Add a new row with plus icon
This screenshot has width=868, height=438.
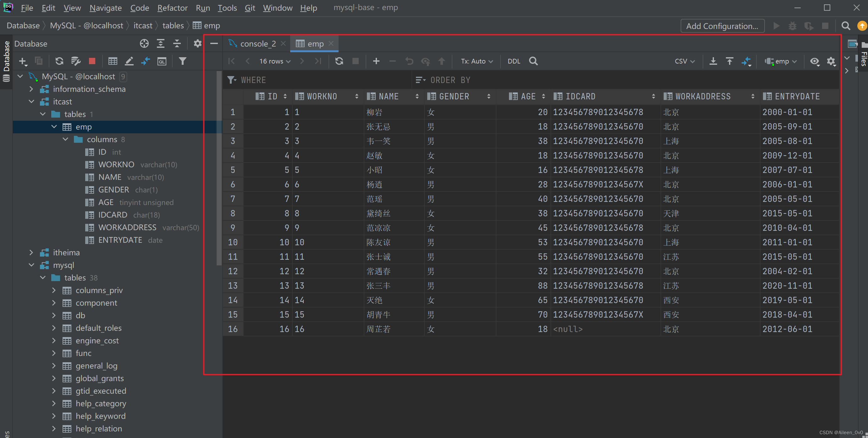[x=376, y=61]
